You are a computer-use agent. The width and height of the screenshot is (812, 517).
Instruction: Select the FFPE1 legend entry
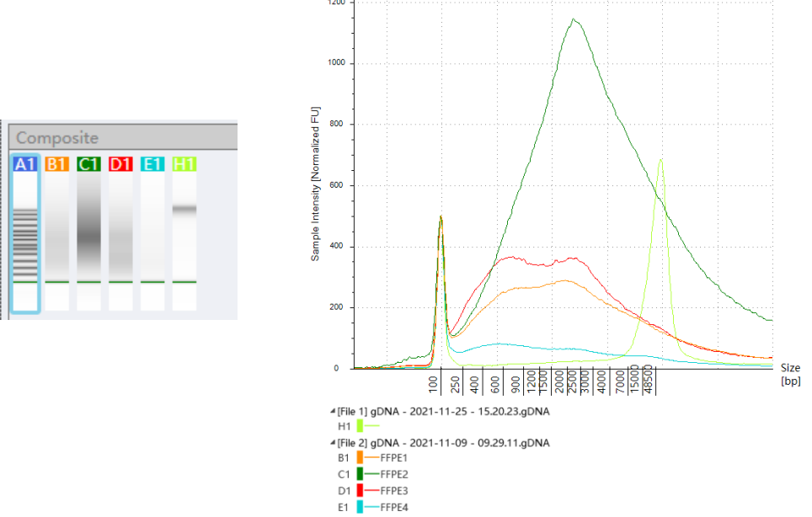[x=394, y=458]
